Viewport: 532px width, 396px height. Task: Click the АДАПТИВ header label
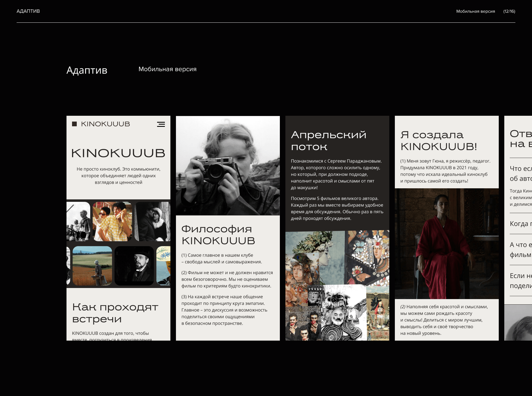point(28,11)
